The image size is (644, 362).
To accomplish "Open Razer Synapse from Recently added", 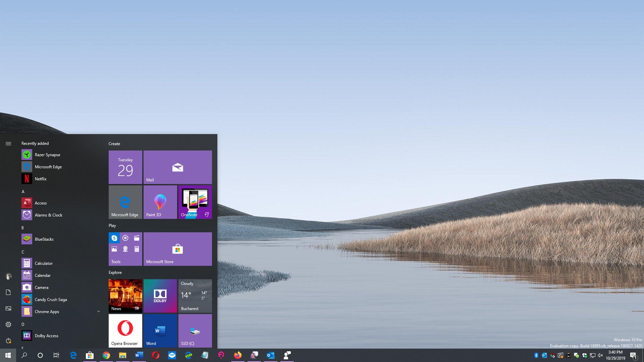I will (x=60, y=155).
